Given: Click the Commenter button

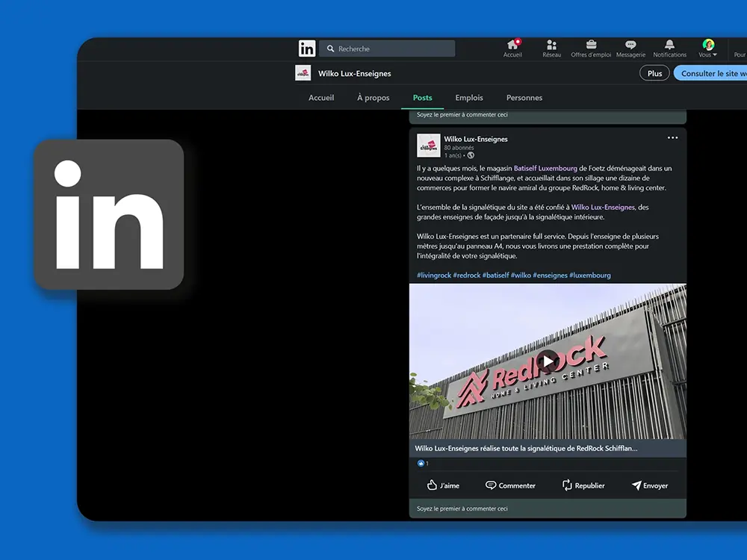Looking at the screenshot, I should point(510,485).
